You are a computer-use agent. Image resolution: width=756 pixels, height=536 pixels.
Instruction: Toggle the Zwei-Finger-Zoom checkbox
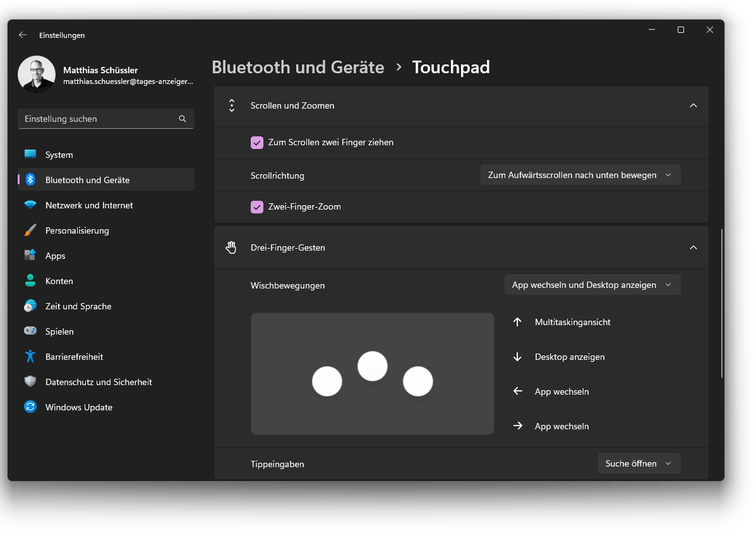point(257,207)
